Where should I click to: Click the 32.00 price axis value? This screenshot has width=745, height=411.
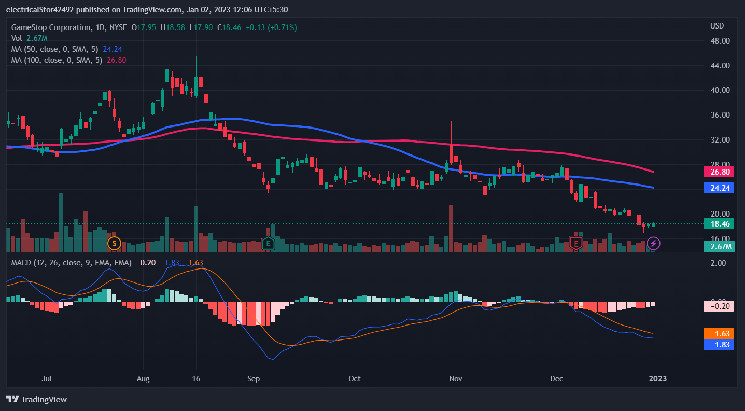pos(719,140)
